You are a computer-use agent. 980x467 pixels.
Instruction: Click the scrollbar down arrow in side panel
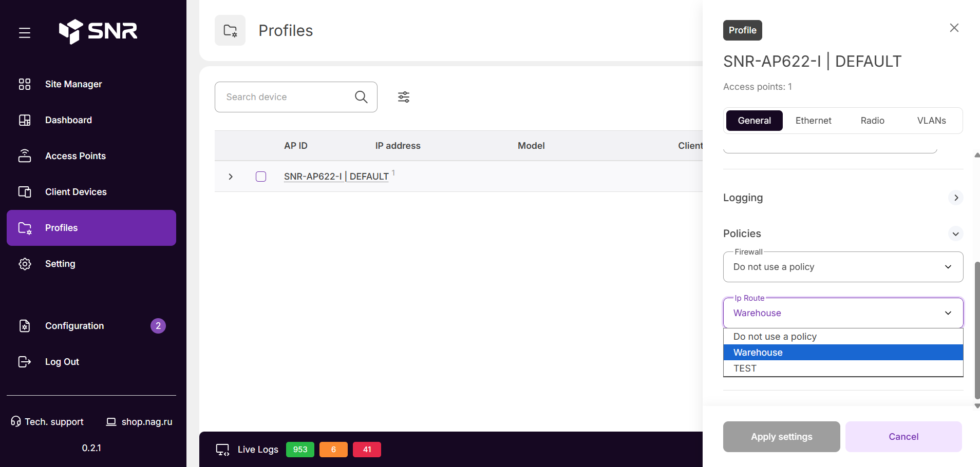(x=977, y=406)
